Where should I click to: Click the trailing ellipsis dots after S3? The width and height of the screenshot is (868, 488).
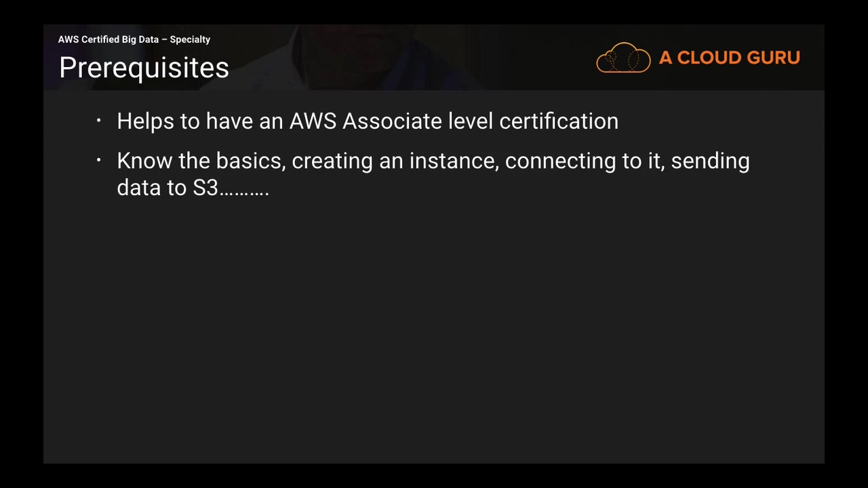[x=245, y=192]
